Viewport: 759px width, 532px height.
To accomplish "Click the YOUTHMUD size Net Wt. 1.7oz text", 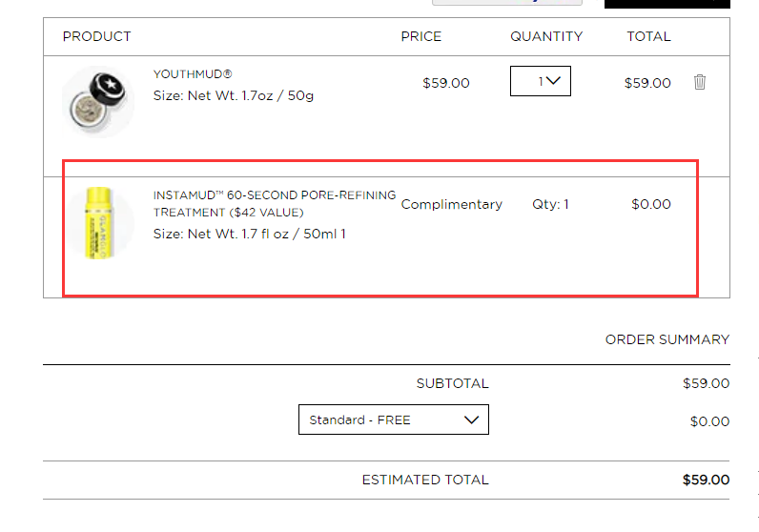I will coord(234,96).
